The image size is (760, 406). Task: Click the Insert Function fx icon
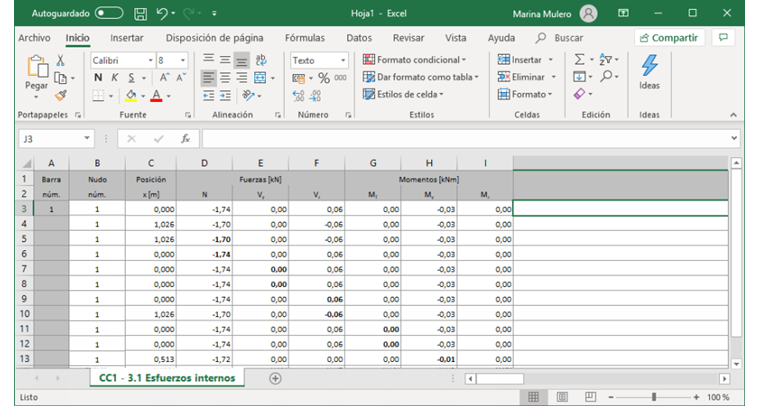(x=185, y=139)
